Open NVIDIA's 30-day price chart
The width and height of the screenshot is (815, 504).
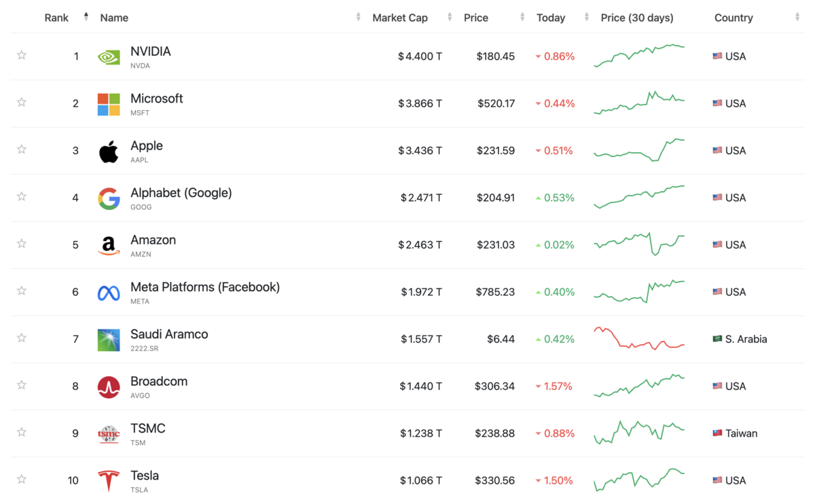(639, 56)
